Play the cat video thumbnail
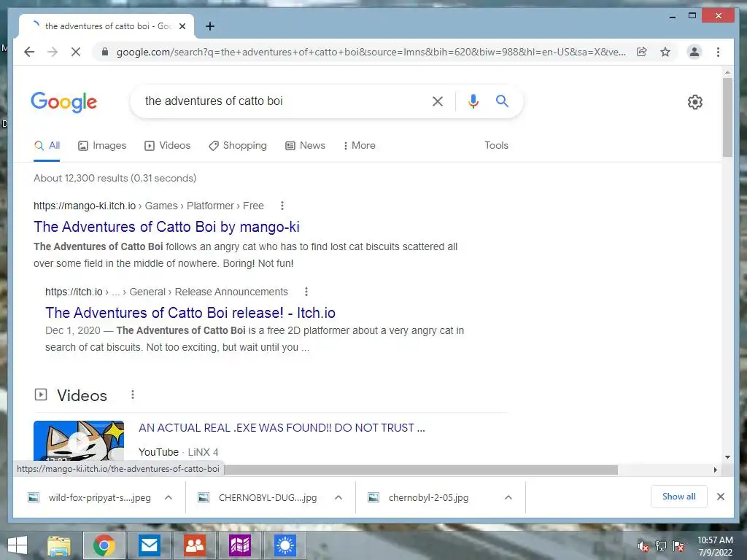The width and height of the screenshot is (747, 560). (x=79, y=440)
